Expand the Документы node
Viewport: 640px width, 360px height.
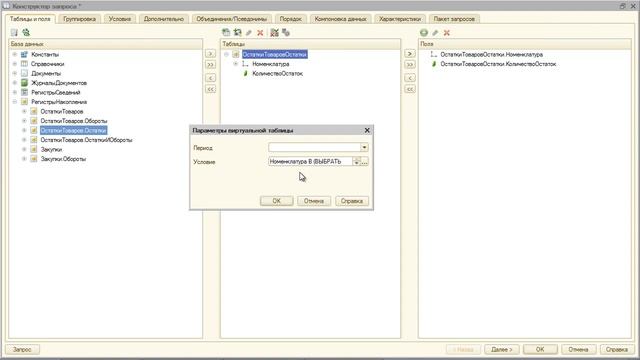15,73
